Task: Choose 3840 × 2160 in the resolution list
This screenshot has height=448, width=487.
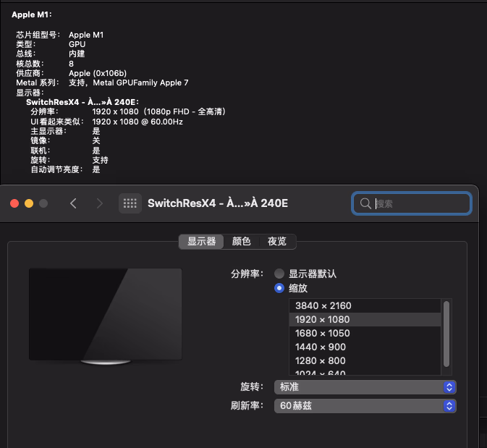Action: click(323, 306)
